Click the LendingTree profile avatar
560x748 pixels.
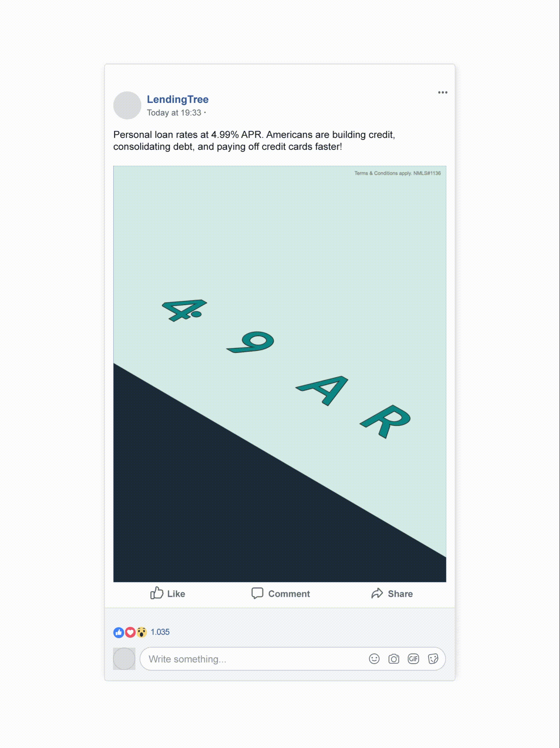[127, 105]
